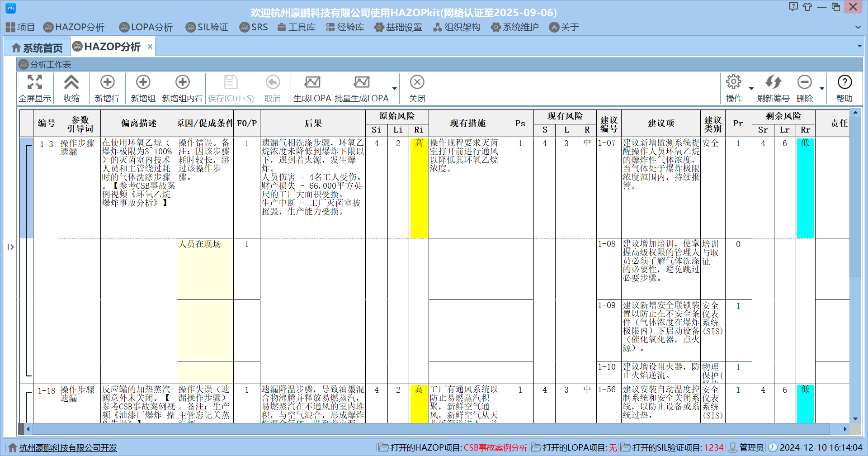Open the dropdown arrow beside 删除
This screenshot has width=868, height=456.
click(822, 89)
